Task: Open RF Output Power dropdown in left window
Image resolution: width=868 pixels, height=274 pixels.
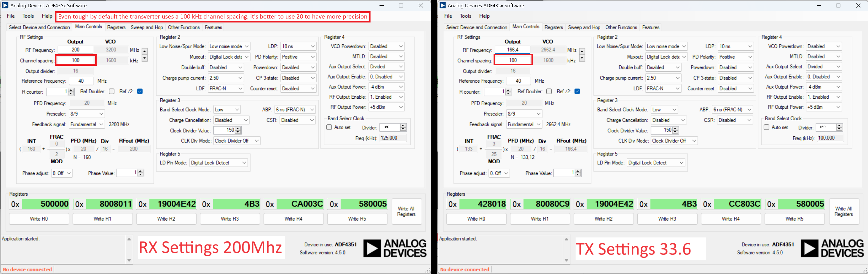Action: coord(387,107)
